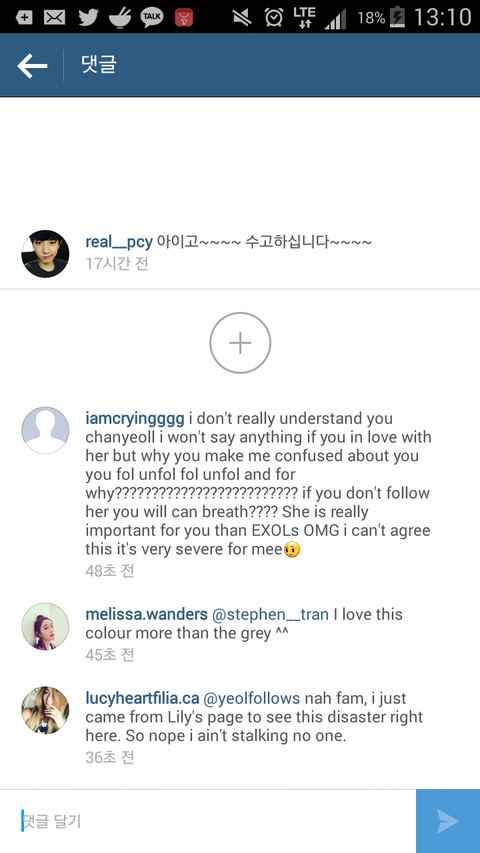This screenshot has width=480, height=853.
Task: Open melissa.wanders profile link
Action: click(146, 615)
